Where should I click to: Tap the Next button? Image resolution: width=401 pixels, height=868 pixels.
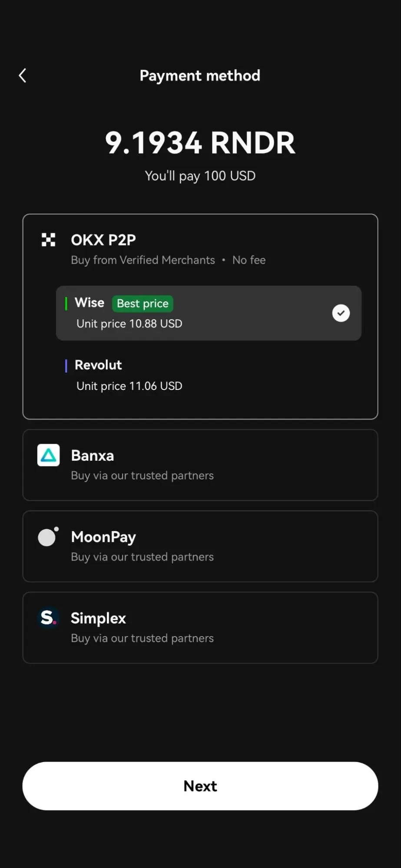(200, 786)
